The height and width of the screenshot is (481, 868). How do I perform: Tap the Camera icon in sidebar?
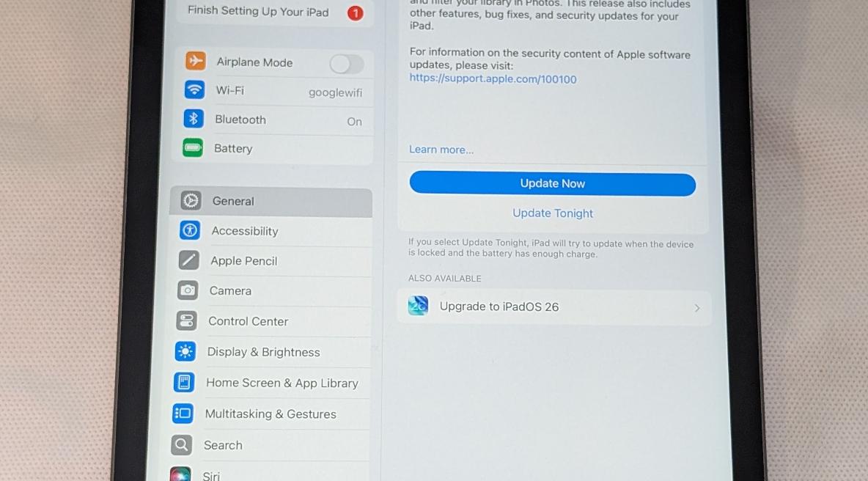(x=188, y=290)
